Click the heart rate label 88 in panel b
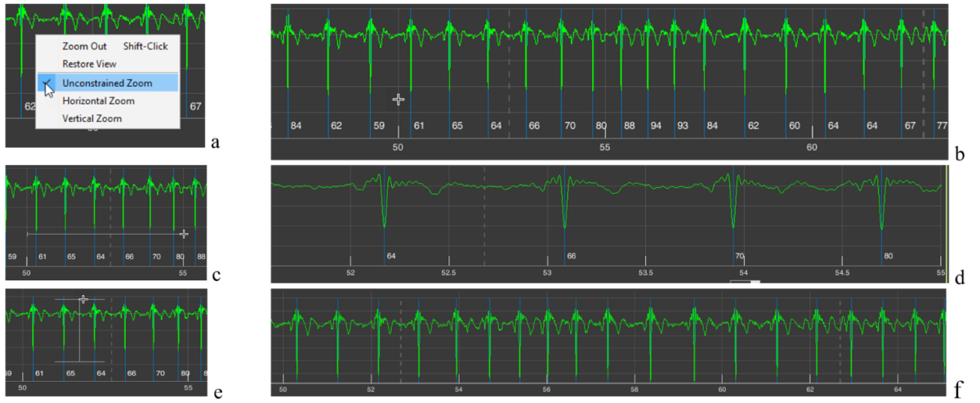 (629, 126)
